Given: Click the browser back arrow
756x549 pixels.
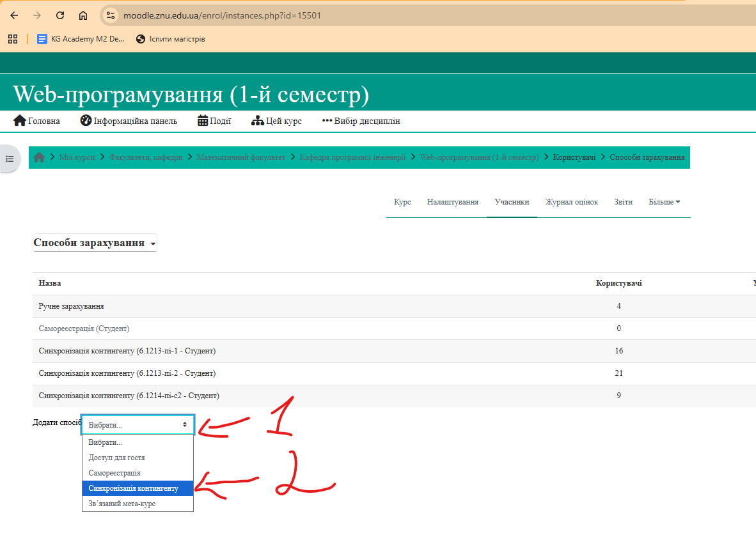Looking at the screenshot, I should (x=14, y=15).
